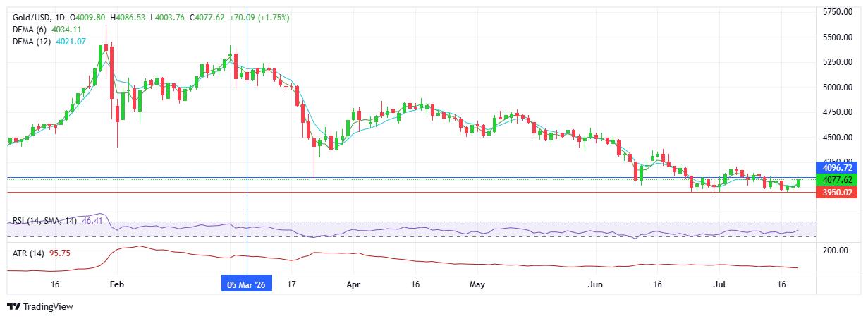Click the red horizontal support line
Image resolution: width=868 pixels, height=319 pixels.
(x=409, y=192)
